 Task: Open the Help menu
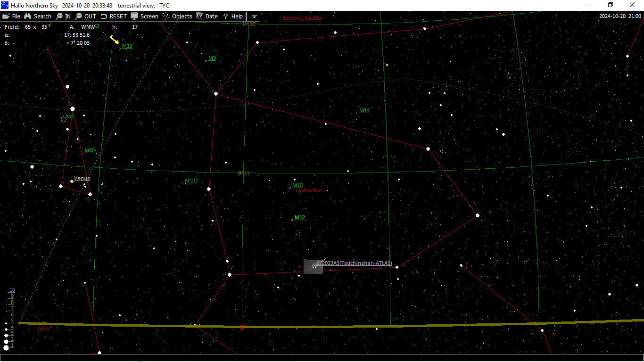pos(232,16)
